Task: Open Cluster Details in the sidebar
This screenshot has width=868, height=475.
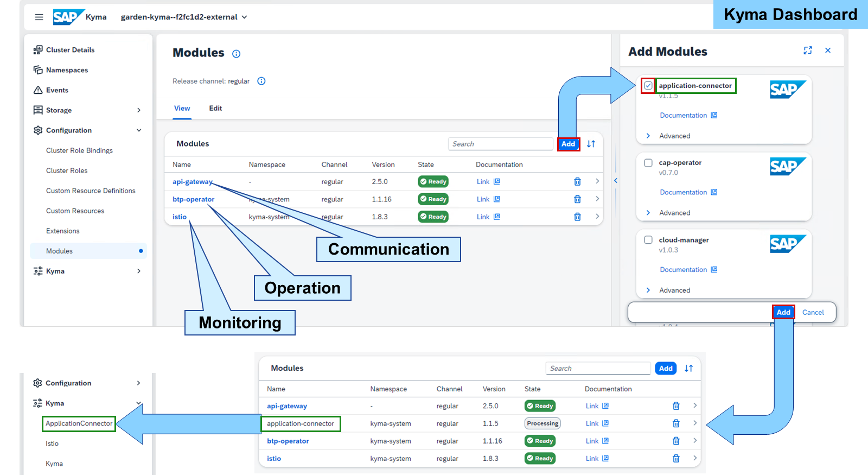Action: point(71,50)
